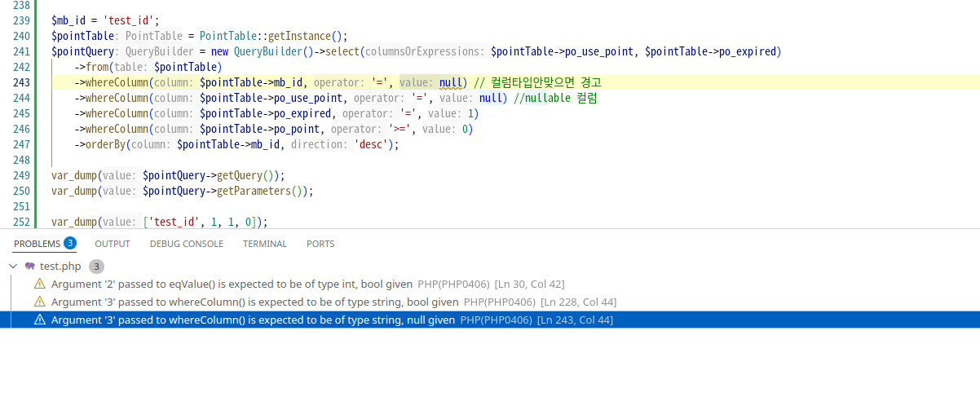Viewport: 980px width, 397px height.
Task: Click the PHP elephant icon next to test.php
Action: 30,267
